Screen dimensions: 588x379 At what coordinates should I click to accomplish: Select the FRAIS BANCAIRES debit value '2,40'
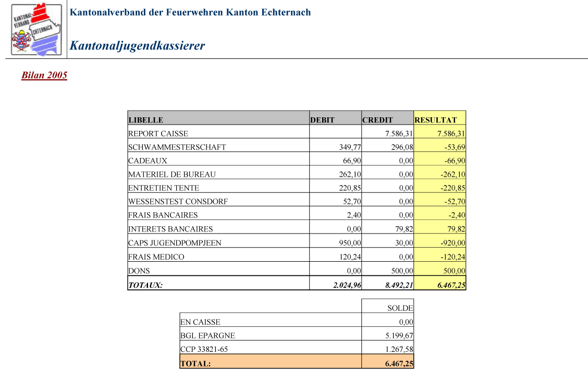point(354,215)
